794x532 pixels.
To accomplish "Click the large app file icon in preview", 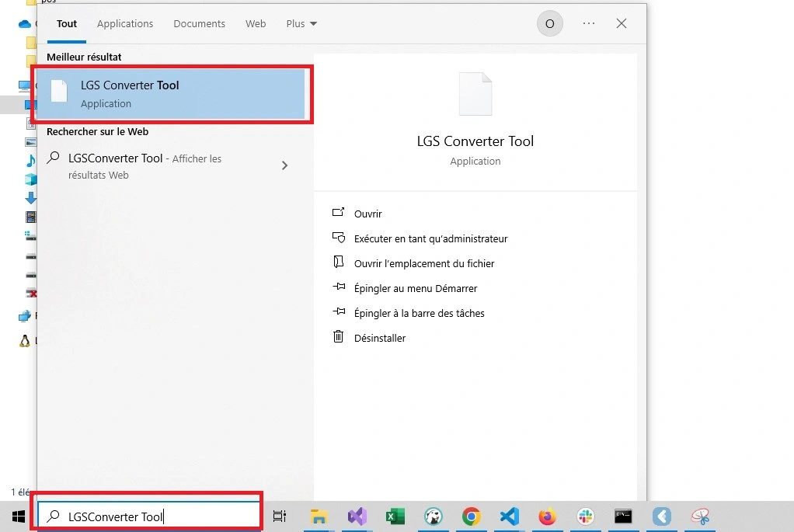I will coord(475,94).
